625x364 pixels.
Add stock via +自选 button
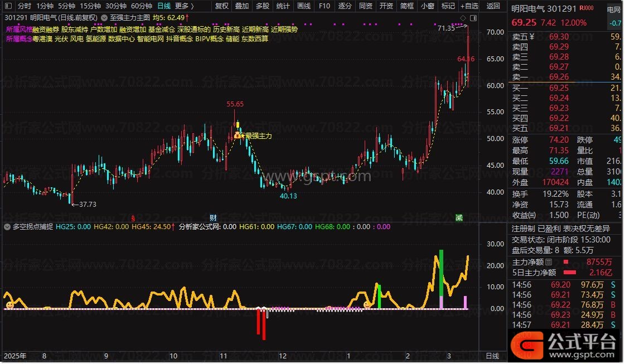click(x=469, y=6)
